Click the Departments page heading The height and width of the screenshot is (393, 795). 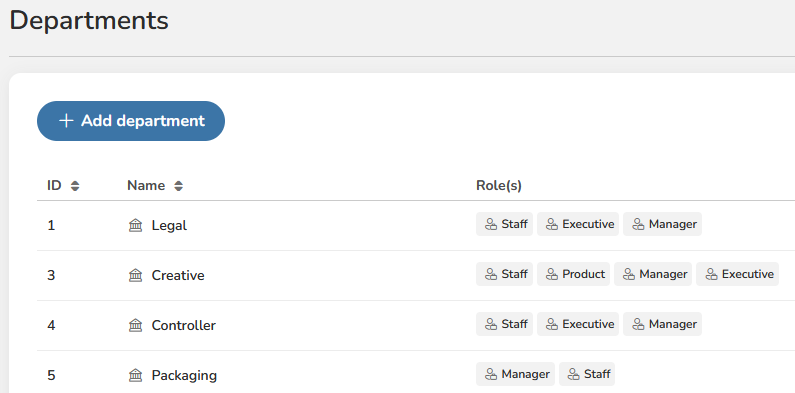89,21
